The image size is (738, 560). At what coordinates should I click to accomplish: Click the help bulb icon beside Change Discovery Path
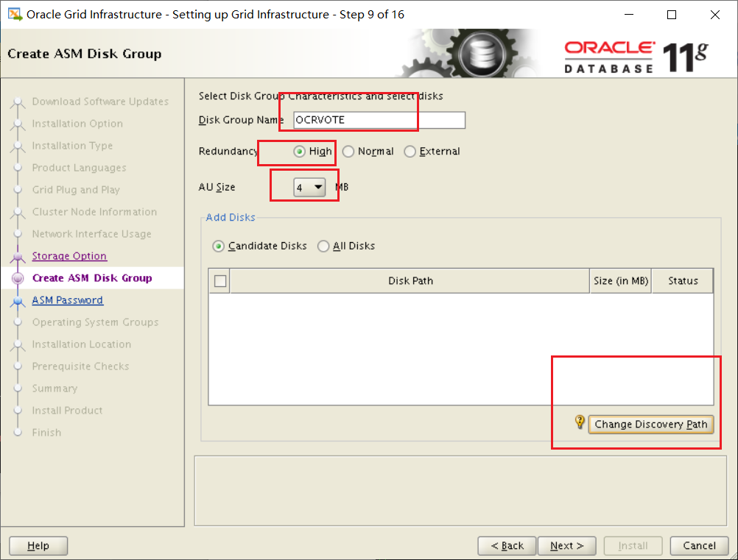coord(580,422)
